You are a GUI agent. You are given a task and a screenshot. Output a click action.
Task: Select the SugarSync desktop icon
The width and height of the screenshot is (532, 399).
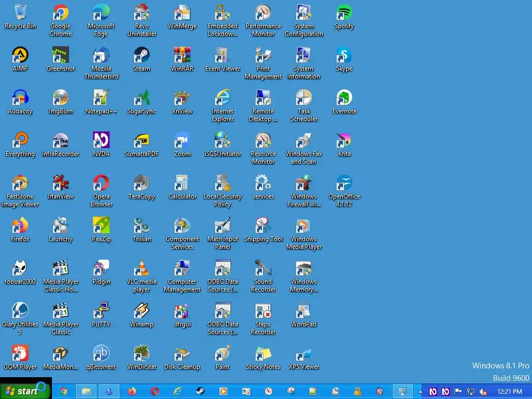(x=141, y=102)
